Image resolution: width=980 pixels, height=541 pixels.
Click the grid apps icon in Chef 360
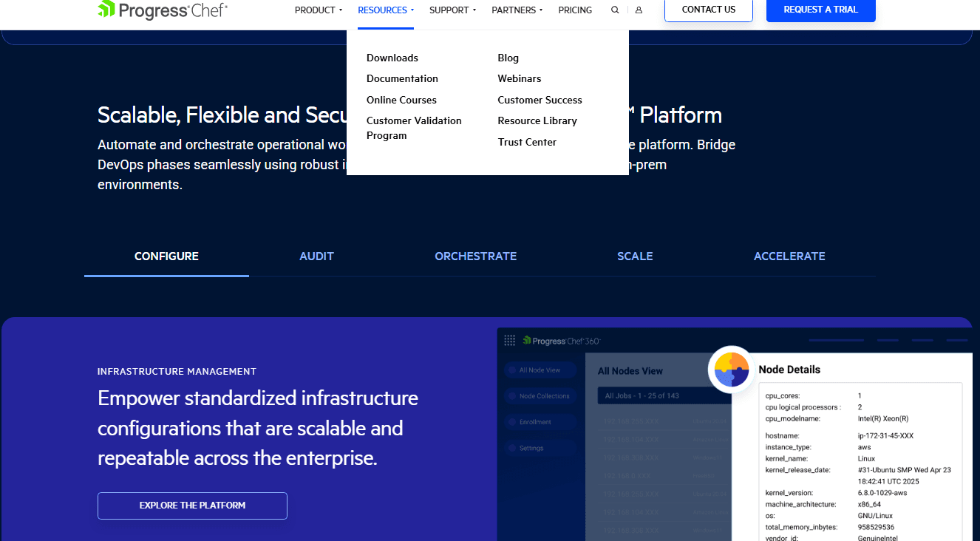click(x=509, y=340)
